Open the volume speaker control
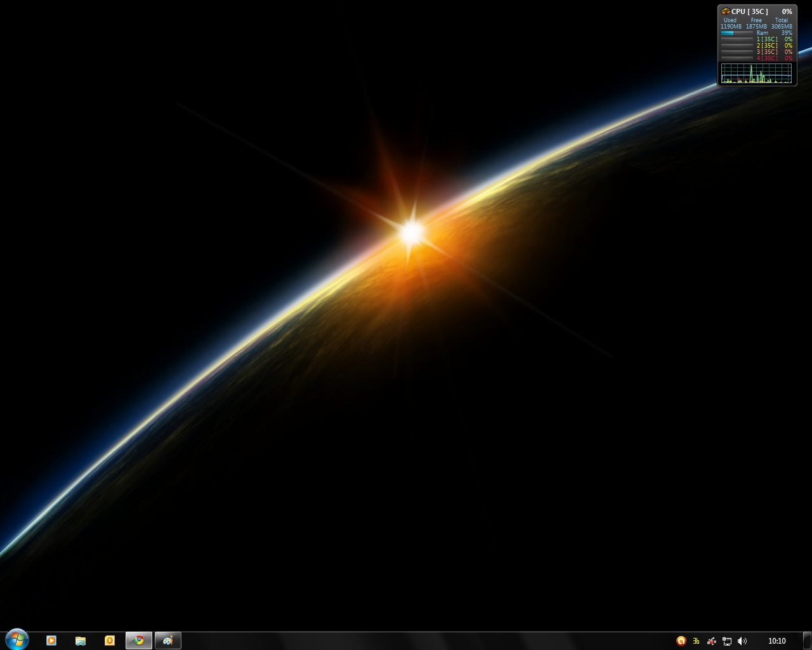The width and height of the screenshot is (812, 650). (742, 641)
